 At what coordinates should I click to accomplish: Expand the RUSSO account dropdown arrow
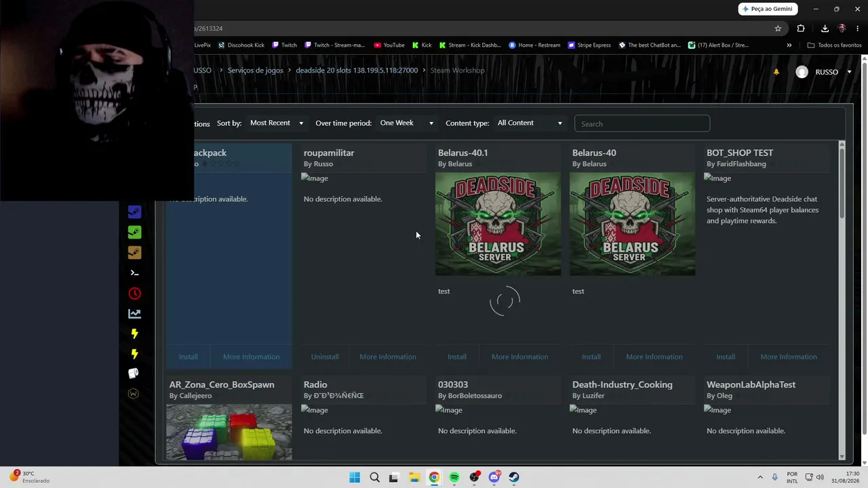(849, 72)
